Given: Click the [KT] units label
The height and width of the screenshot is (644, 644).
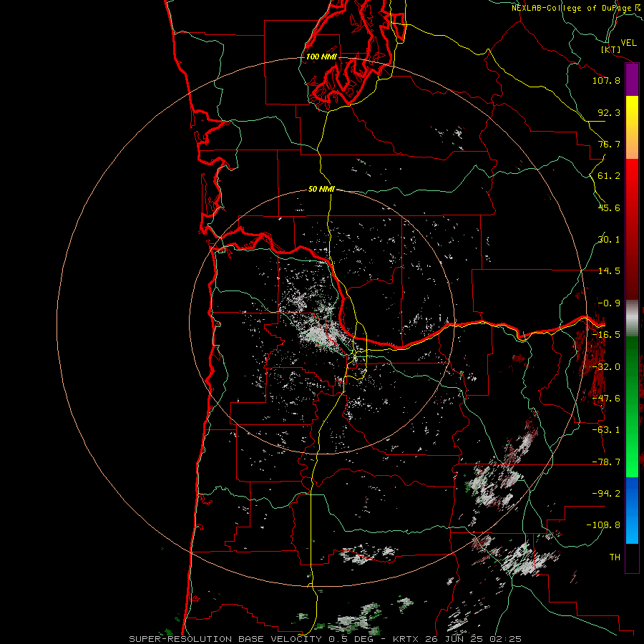Looking at the screenshot, I should pyautogui.click(x=611, y=50).
